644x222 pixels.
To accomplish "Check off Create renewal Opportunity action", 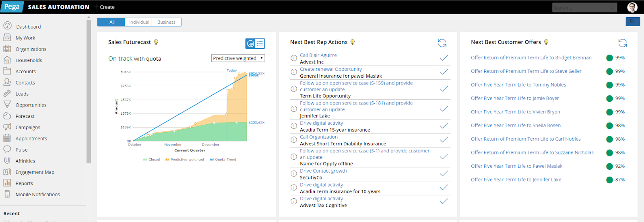I will [444, 72].
